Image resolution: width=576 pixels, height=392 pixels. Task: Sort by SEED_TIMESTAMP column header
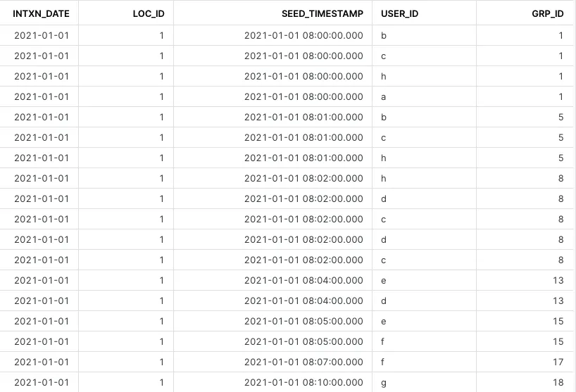[x=323, y=14]
